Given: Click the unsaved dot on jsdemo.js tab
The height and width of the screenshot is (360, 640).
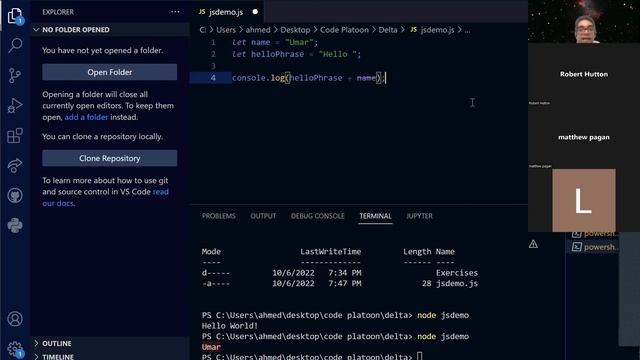Looking at the screenshot, I should click(x=255, y=12).
